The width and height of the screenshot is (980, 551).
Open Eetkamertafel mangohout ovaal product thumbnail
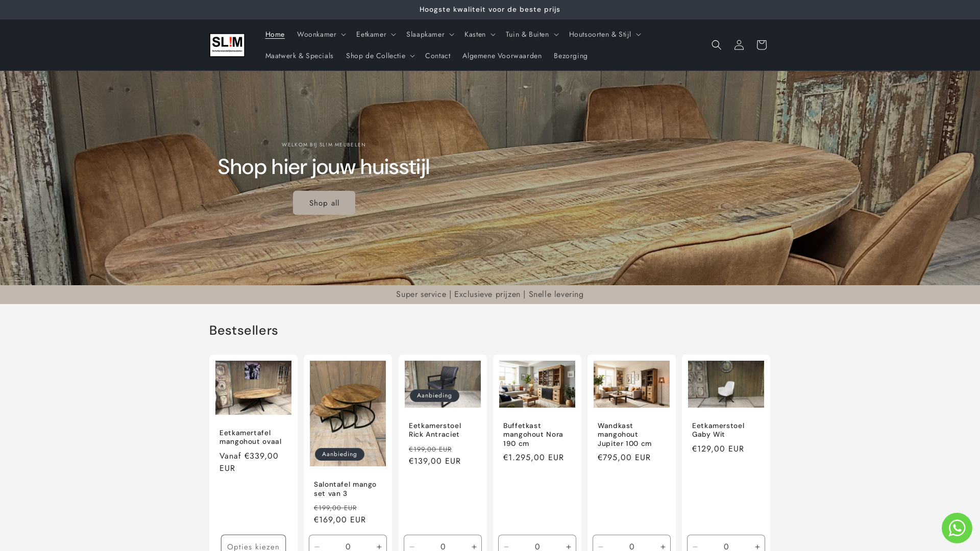[x=253, y=388]
